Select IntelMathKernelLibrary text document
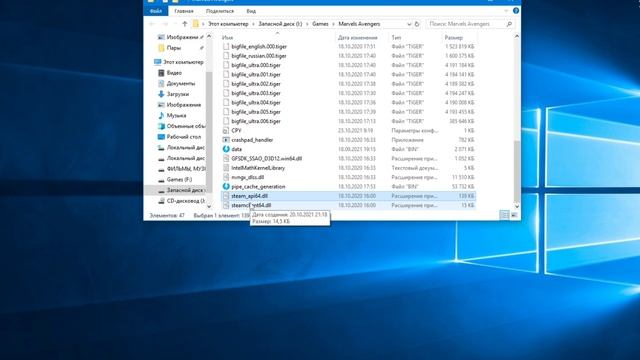Image resolution: width=640 pixels, height=360 pixels. coord(258,168)
